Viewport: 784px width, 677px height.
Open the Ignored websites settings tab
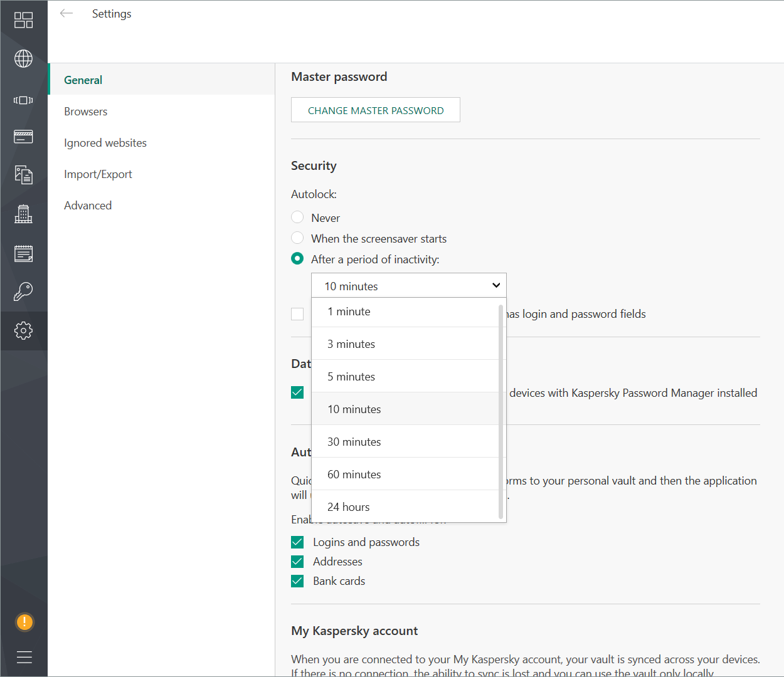[x=161, y=143]
